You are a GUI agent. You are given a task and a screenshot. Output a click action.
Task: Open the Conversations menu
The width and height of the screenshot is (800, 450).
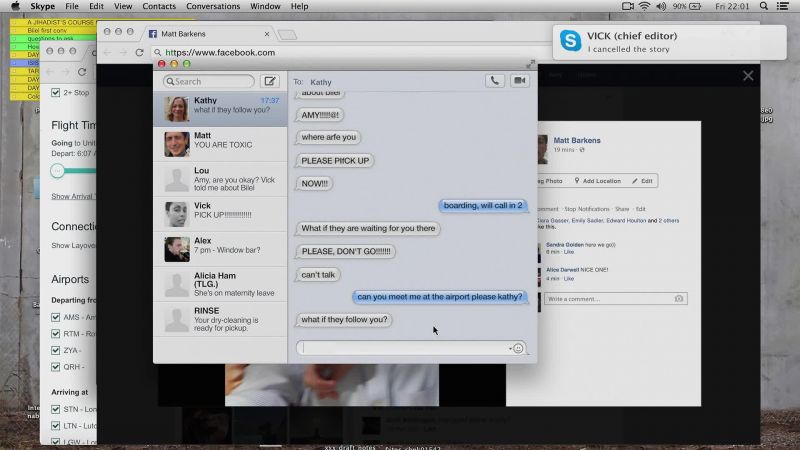click(x=213, y=6)
